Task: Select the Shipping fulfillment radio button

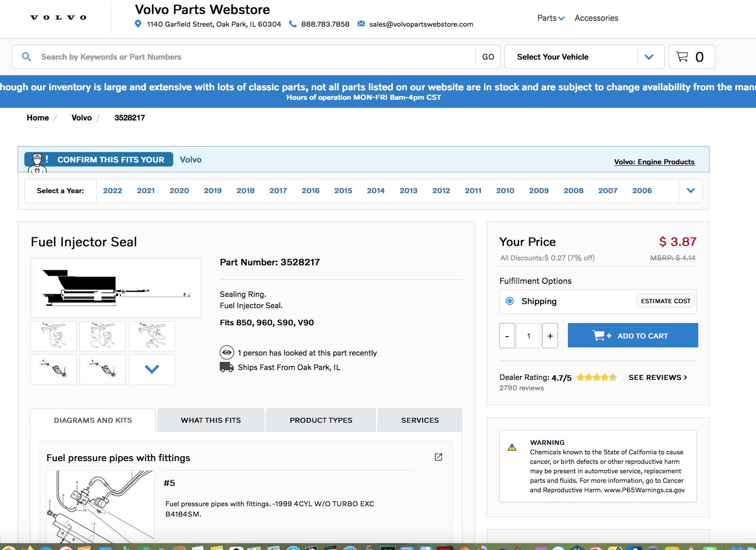Action: (510, 301)
